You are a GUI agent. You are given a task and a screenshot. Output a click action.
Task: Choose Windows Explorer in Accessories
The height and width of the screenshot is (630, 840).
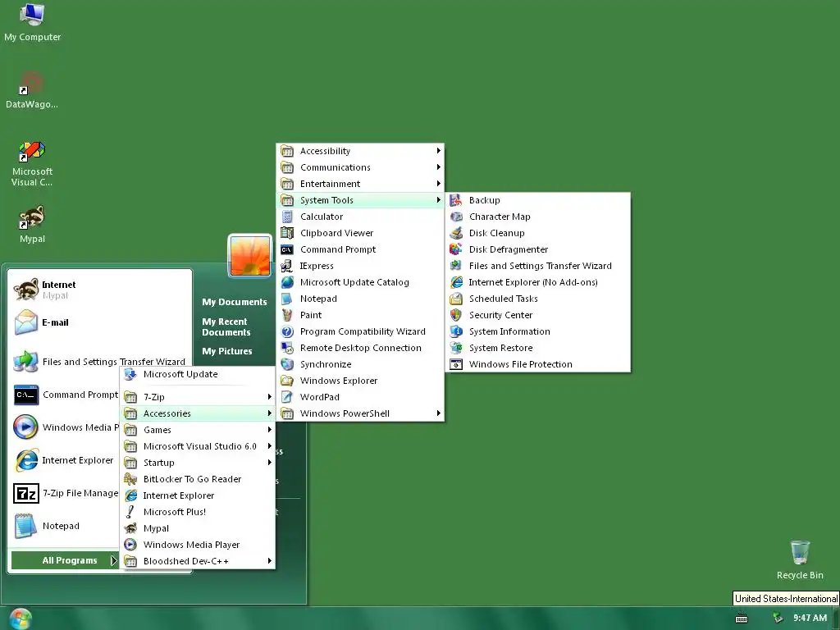pos(361,381)
